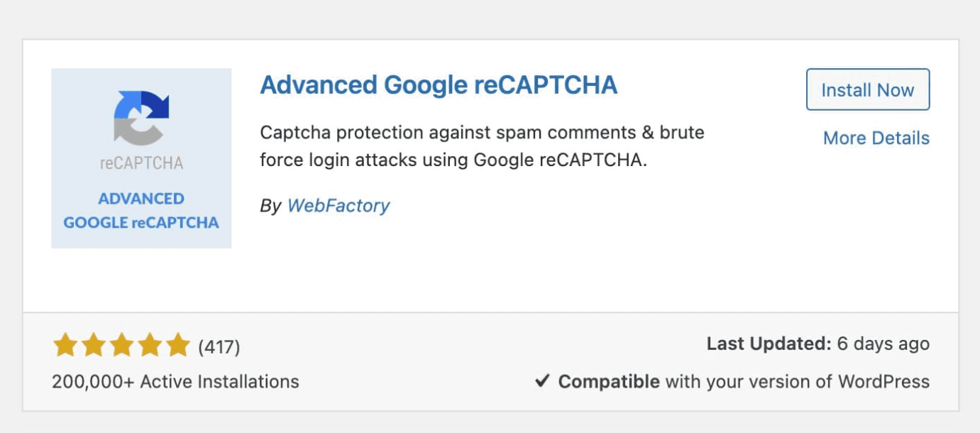
Task: Open the More Details link
Action: [x=876, y=138]
